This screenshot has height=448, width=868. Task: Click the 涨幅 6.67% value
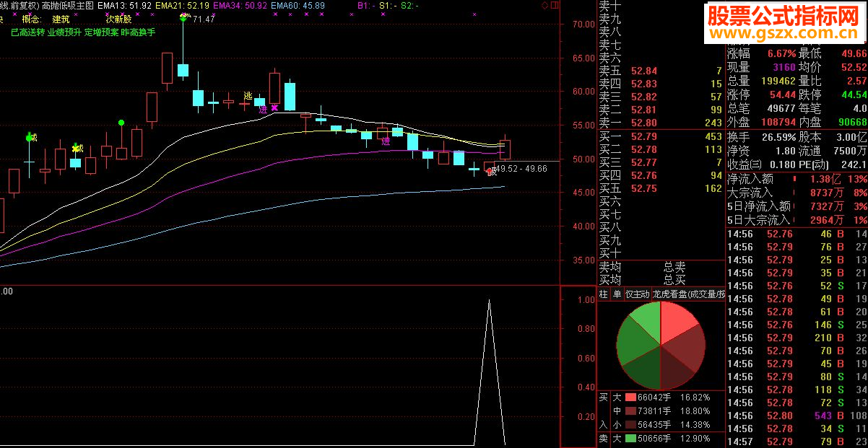coord(781,53)
